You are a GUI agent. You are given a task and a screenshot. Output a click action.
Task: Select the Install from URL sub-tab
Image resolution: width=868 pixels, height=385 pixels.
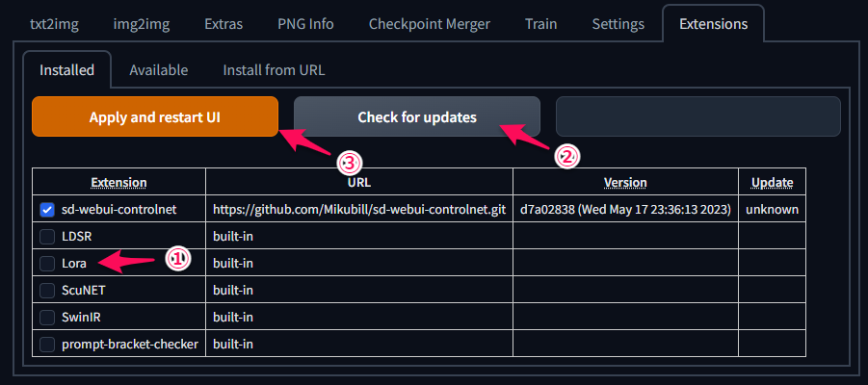(274, 70)
